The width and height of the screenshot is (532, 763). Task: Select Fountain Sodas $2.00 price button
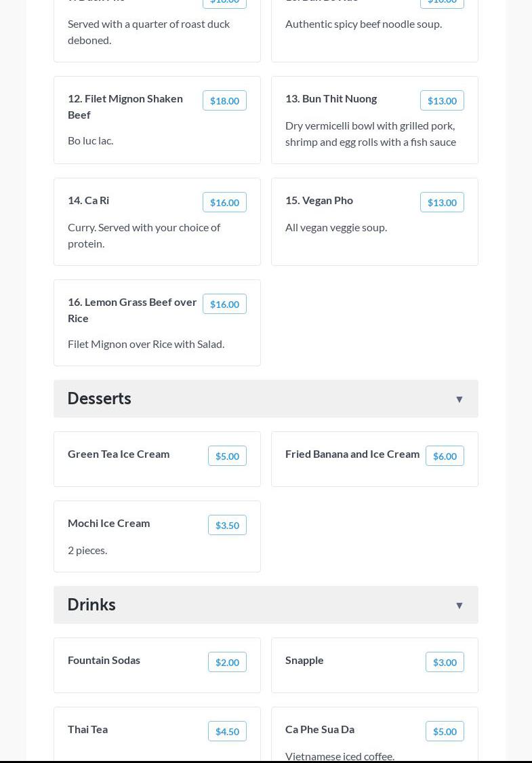(227, 662)
